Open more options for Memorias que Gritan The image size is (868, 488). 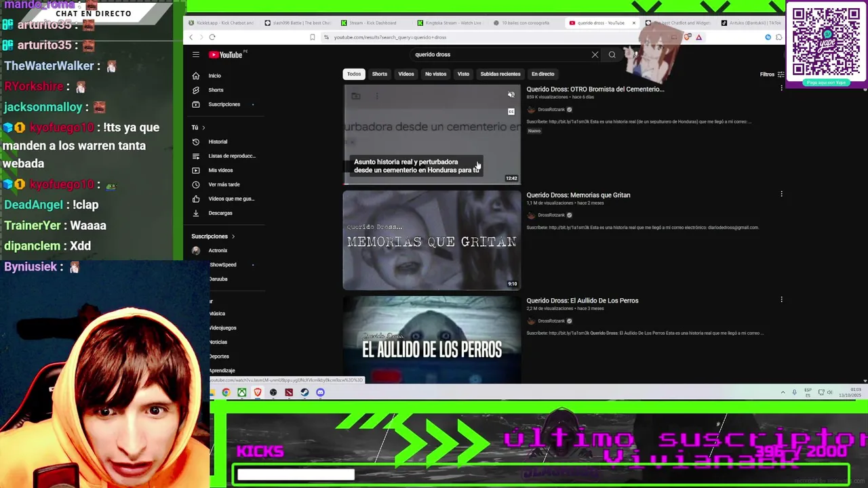pyautogui.click(x=781, y=195)
